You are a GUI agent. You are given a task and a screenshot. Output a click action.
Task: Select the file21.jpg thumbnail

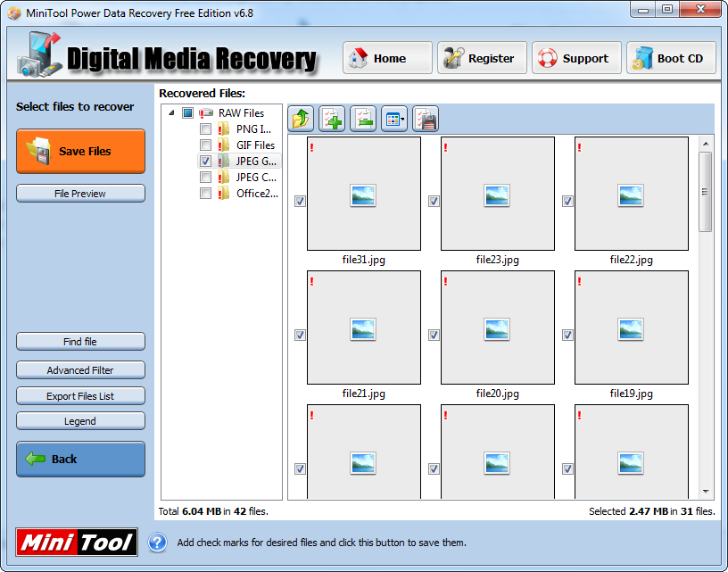(364, 327)
